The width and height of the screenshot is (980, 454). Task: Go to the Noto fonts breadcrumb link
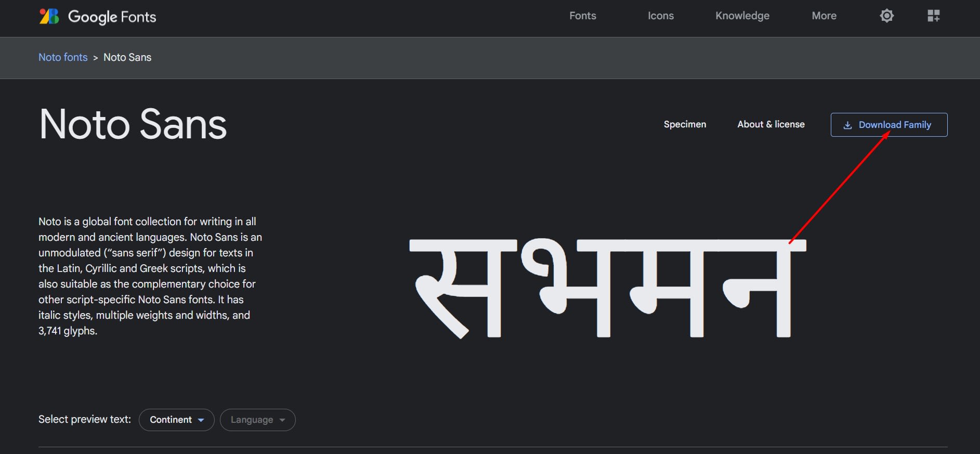(x=63, y=57)
